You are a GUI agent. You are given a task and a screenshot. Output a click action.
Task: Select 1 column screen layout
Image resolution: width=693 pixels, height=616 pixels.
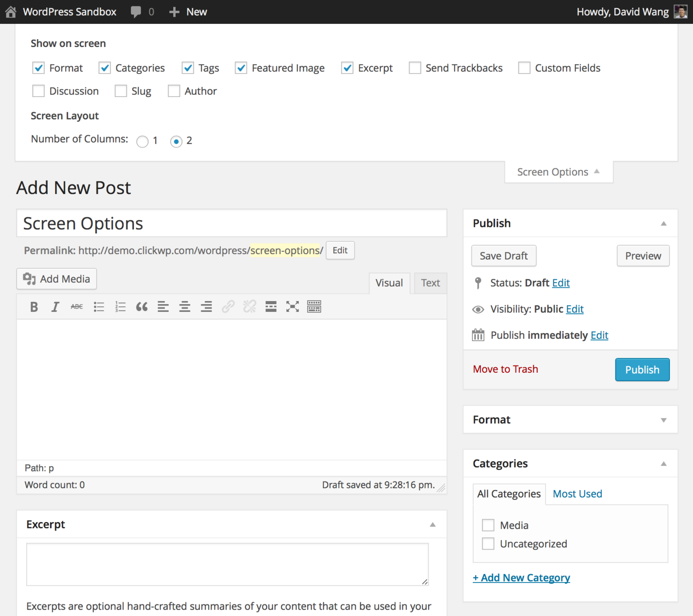142,141
